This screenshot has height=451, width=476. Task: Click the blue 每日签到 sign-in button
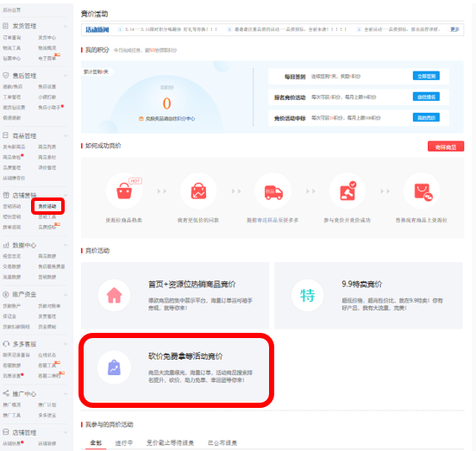[426, 76]
